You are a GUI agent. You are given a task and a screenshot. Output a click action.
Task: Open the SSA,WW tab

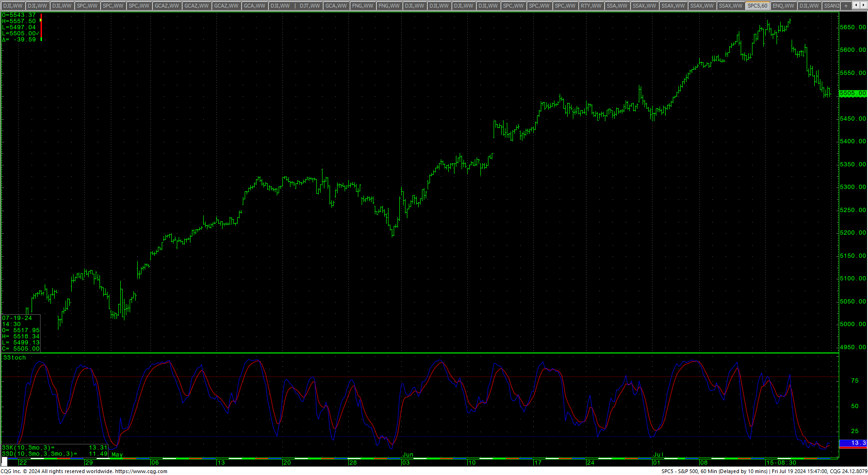pyautogui.click(x=617, y=6)
